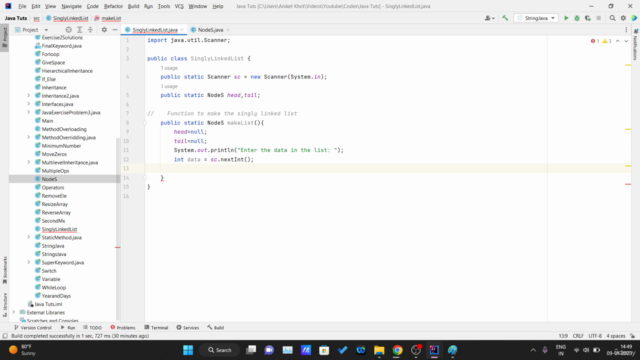Go to previous highlighted error arrow
The height and width of the screenshot is (360, 640).
618,41
